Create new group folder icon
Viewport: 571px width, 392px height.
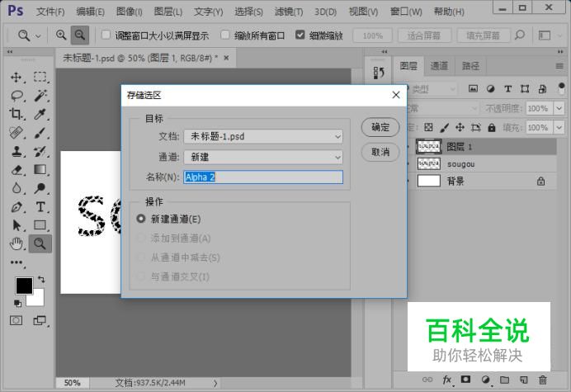[x=504, y=380]
